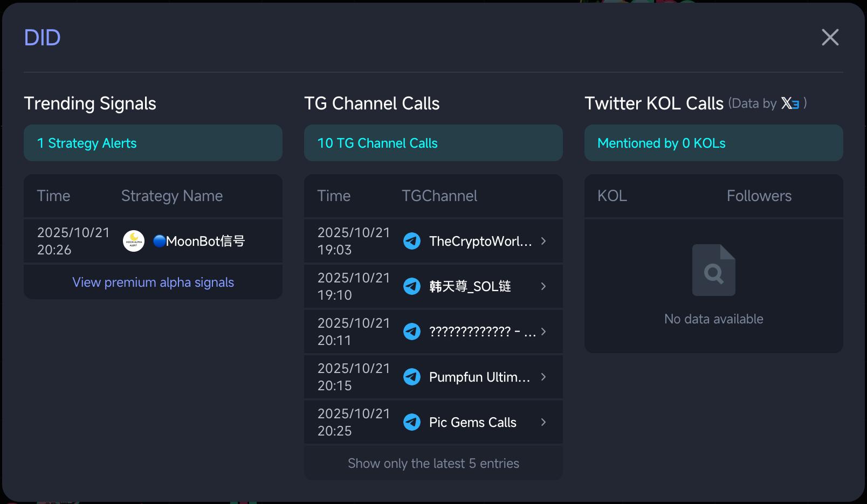This screenshot has height=504, width=867.
Task: Click Telegram icon beside TheCryptoWorl channel
Action: coord(412,241)
